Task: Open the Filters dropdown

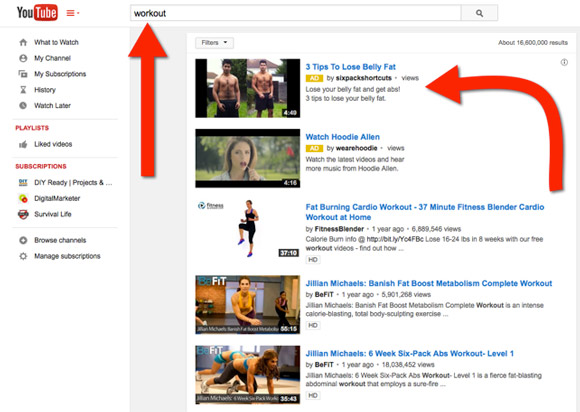Action: [x=214, y=43]
